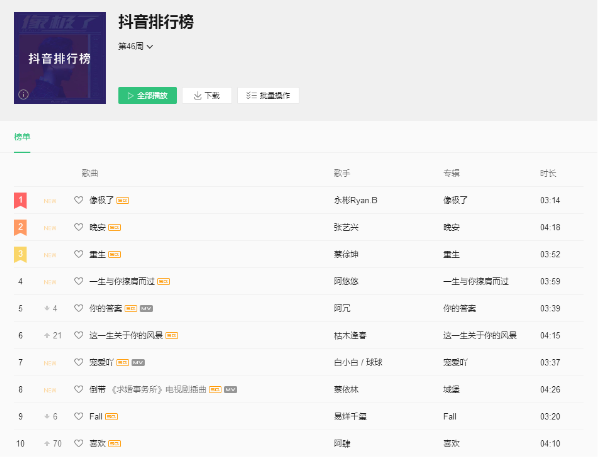Click the info icon on album cover
Screen dimensions: 598x457
pyautogui.click(x=23, y=94)
